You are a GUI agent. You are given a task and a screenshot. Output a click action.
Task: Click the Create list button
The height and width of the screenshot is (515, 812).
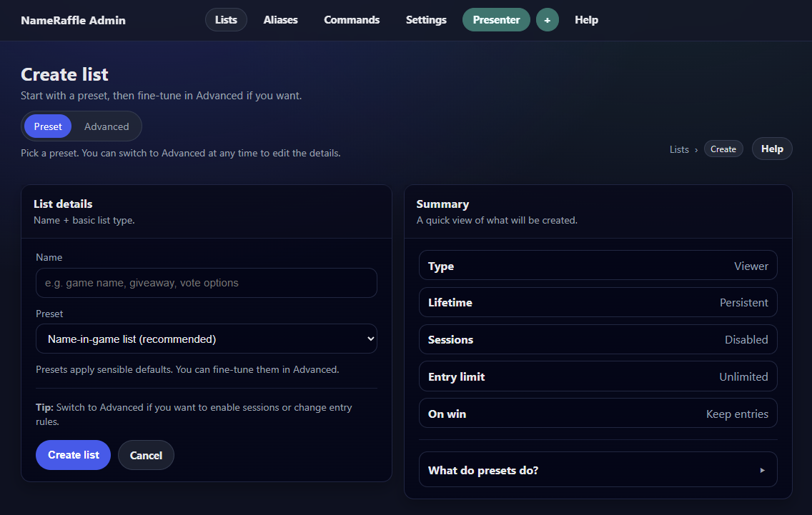(x=73, y=455)
